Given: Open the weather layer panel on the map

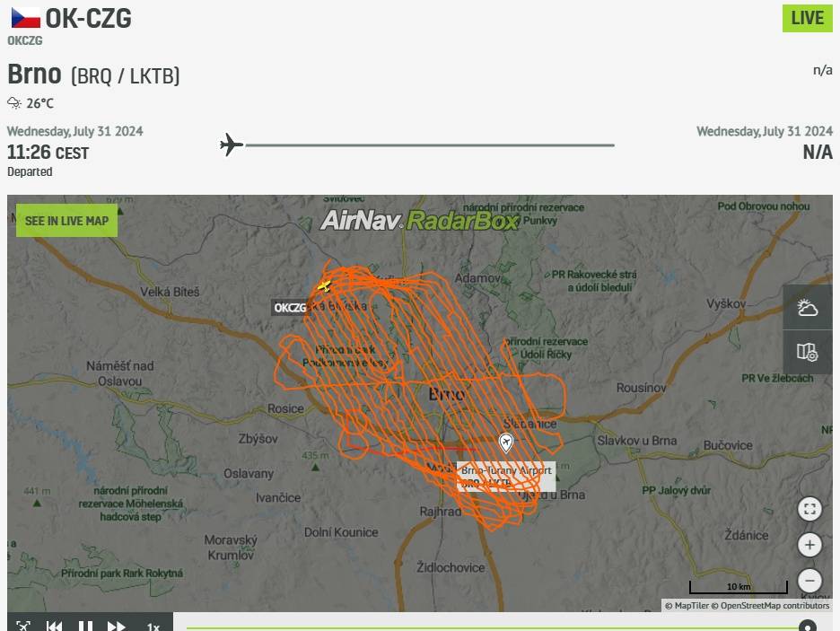Looking at the screenshot, I should tap(808, 308).
